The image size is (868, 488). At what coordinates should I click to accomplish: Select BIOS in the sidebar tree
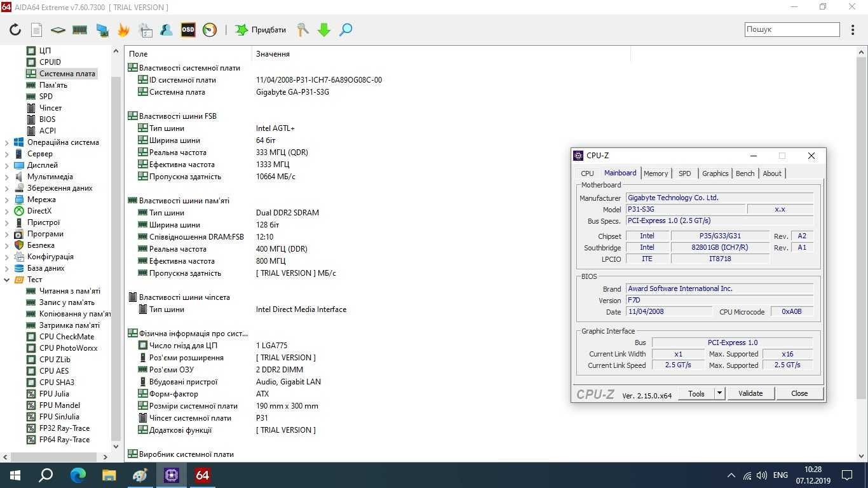pyautogui.click(x=48, y=119)
